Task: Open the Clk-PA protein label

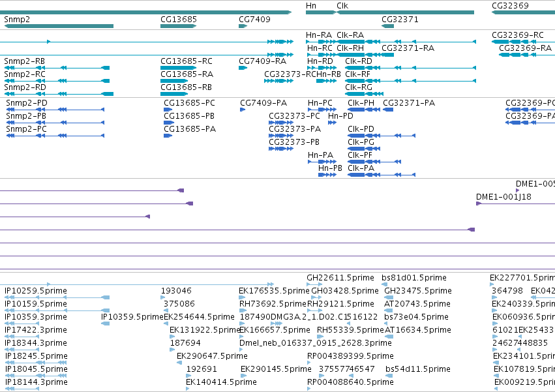Action: point(361,168)
